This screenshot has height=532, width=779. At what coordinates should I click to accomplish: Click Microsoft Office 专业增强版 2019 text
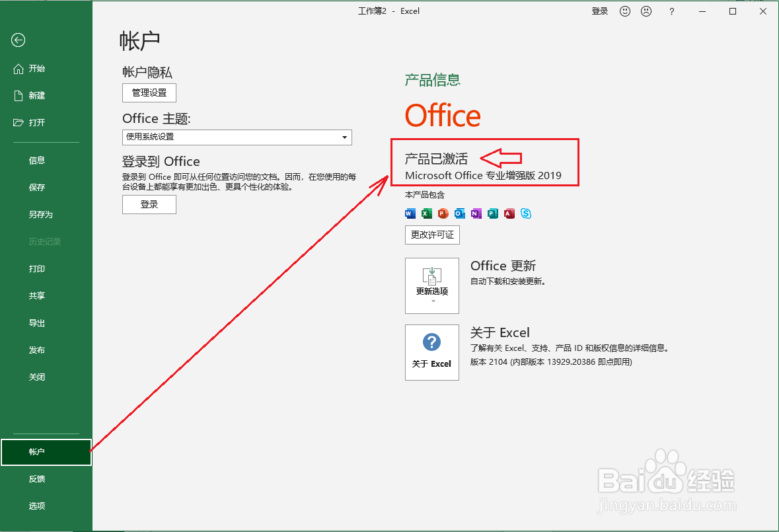point(484,175)
